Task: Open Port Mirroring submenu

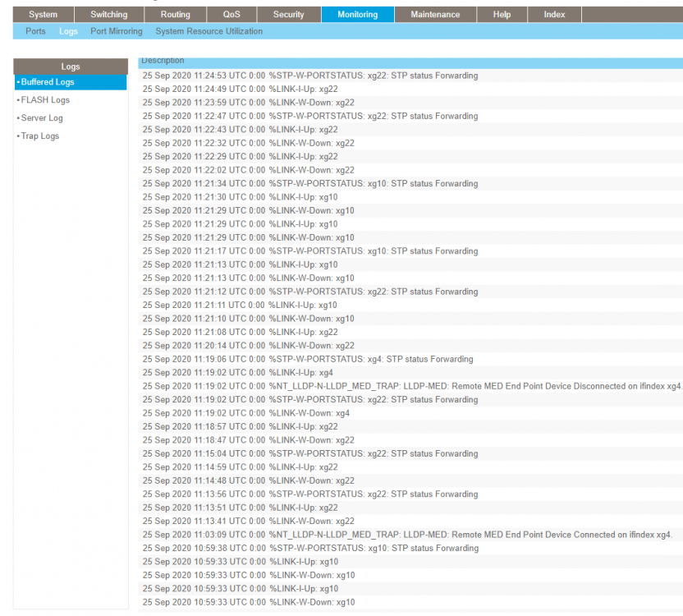Action: tap(117, 31)
